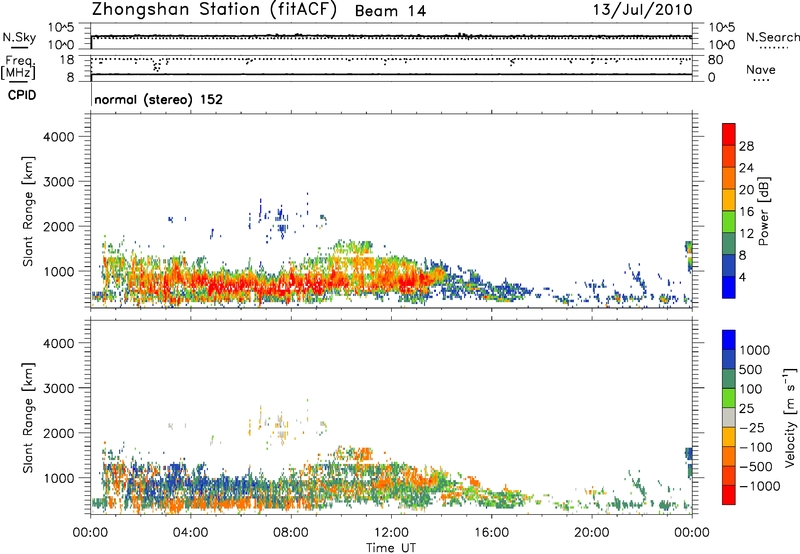Click the "-1000" tick on the Velocity color bar
800x554 pixels.
tap(759, 486)
